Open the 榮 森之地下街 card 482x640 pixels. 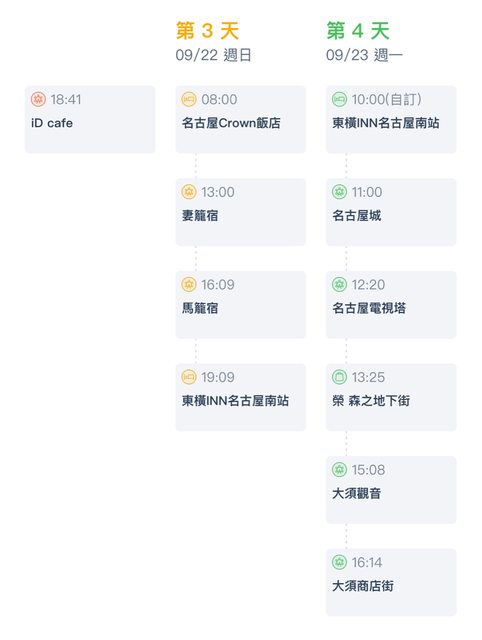click(x=391, y=398)
